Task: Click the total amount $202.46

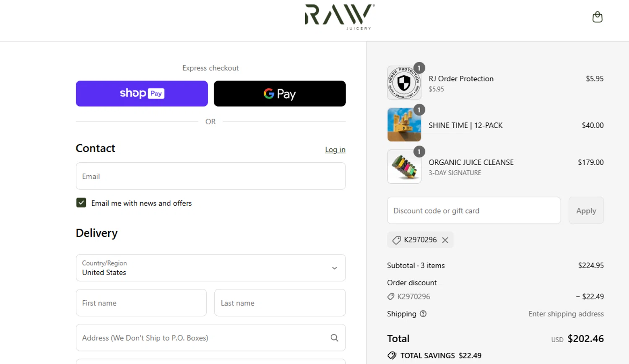Action: click(585, 339)
